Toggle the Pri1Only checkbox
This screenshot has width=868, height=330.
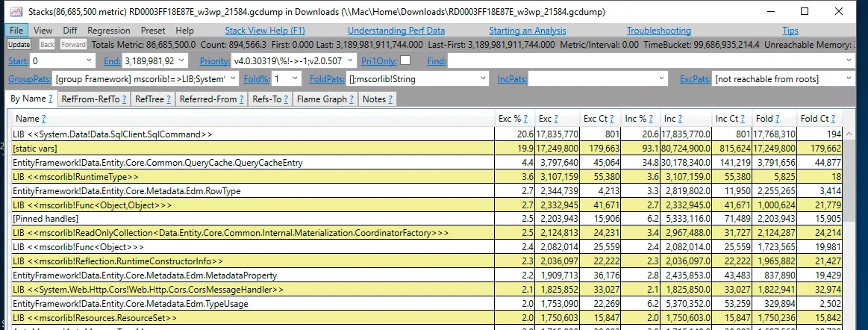click(x=405, y=60)
